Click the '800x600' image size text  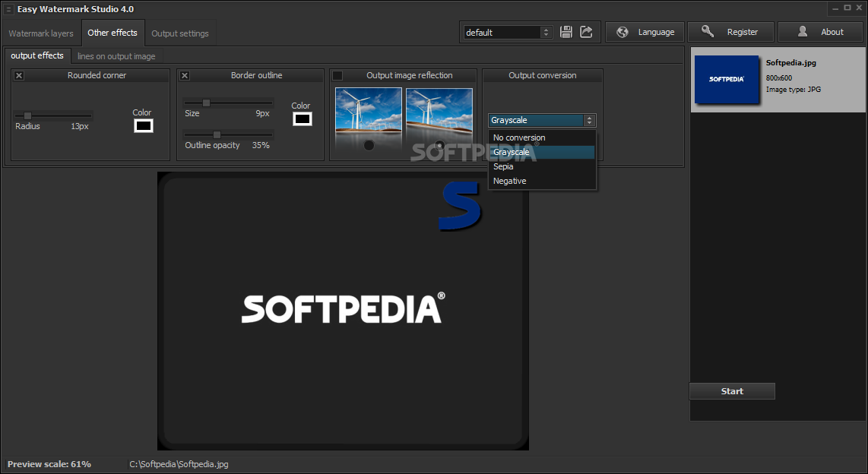pos(779,78)
